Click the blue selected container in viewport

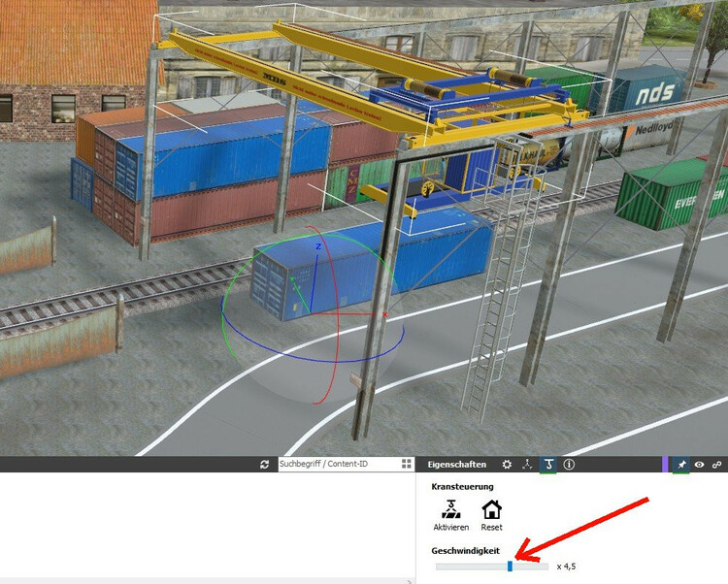pyautogui.click(x=372, y=267)
